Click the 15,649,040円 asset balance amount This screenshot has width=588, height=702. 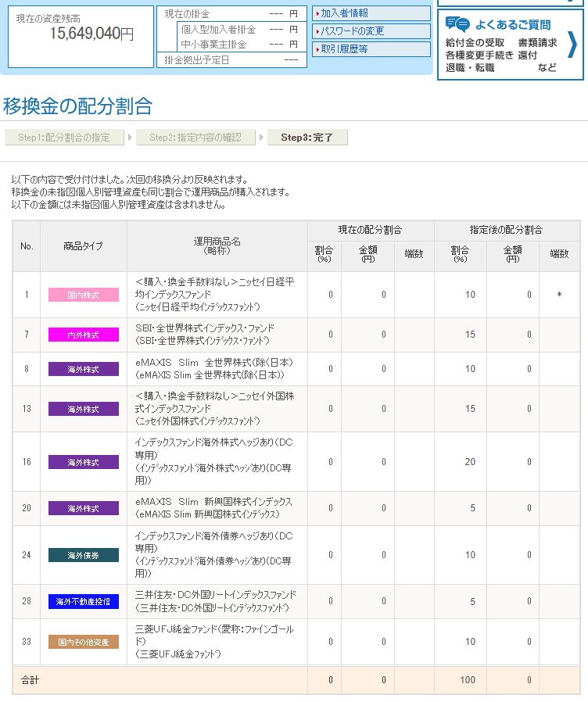pos(91,33)
